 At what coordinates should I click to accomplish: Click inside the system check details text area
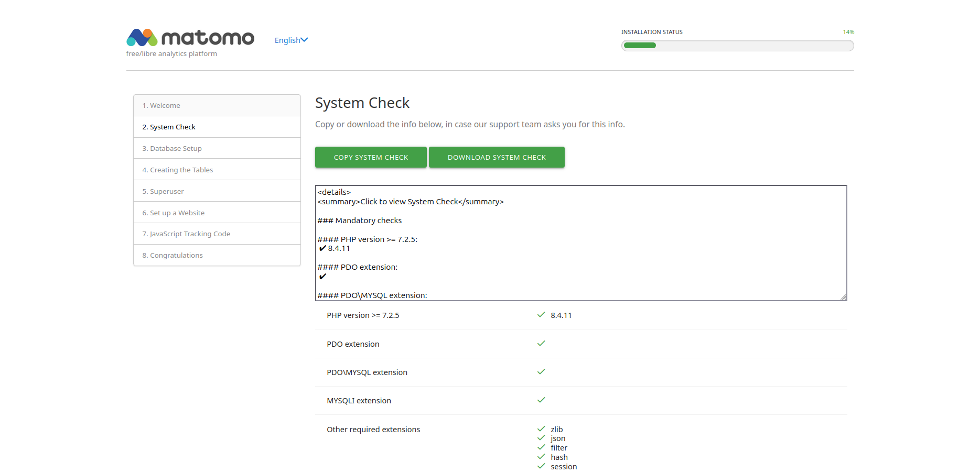[580, 243]
